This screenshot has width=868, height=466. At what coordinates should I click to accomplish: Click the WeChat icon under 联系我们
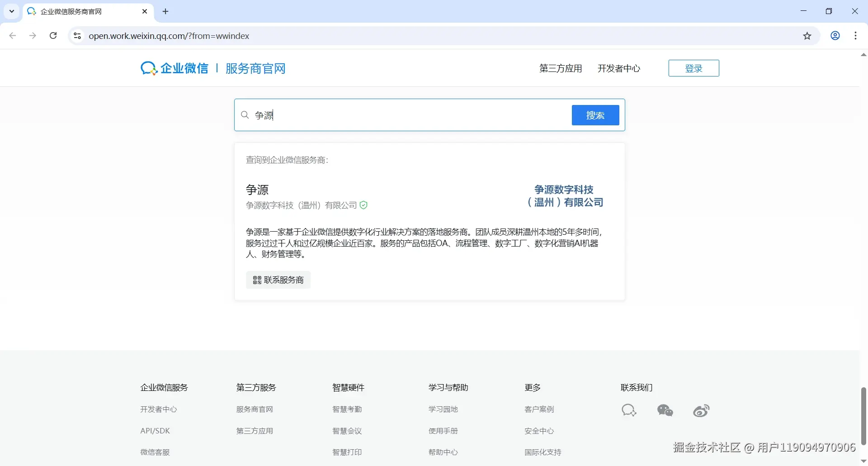665,410
